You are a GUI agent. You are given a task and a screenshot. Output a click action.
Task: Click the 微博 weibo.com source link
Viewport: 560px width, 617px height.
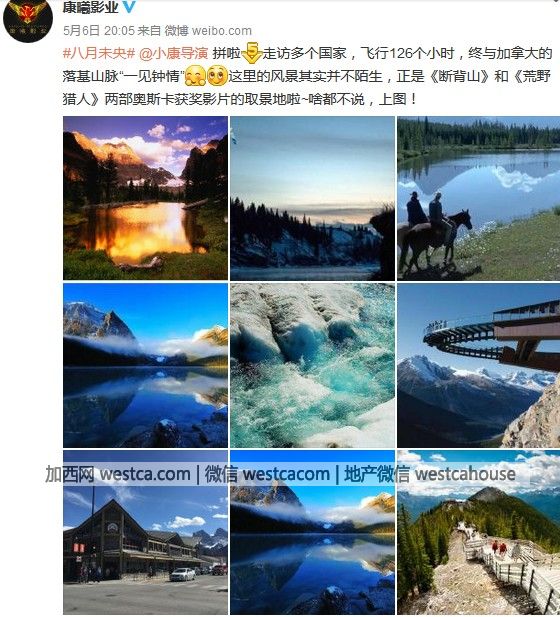click(208, 30)
